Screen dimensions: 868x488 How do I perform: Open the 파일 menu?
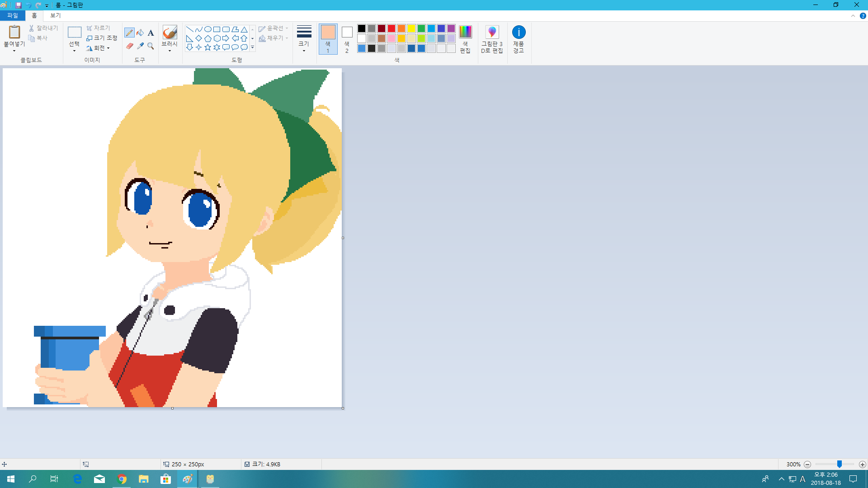click(12, 15)
